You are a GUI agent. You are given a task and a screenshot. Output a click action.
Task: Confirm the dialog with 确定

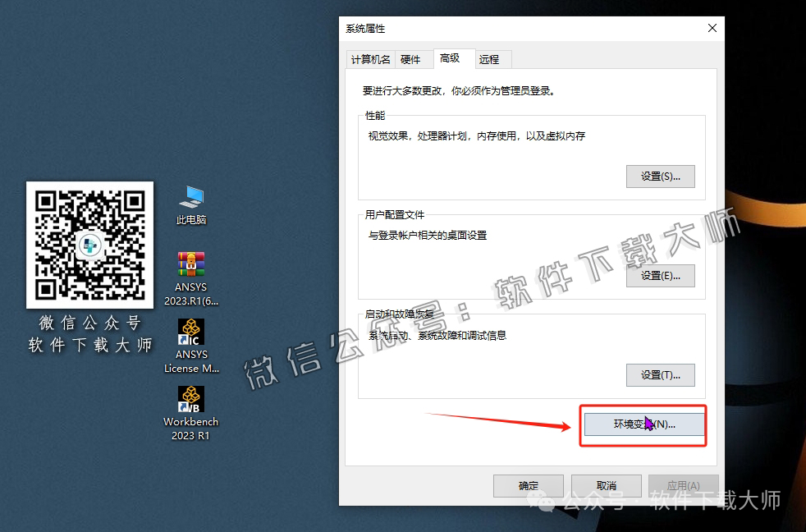click(x=528, y=485)
